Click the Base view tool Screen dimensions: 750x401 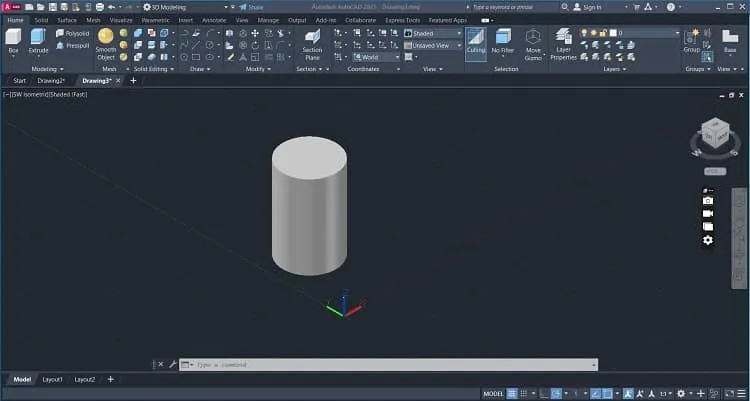point(730,41)
